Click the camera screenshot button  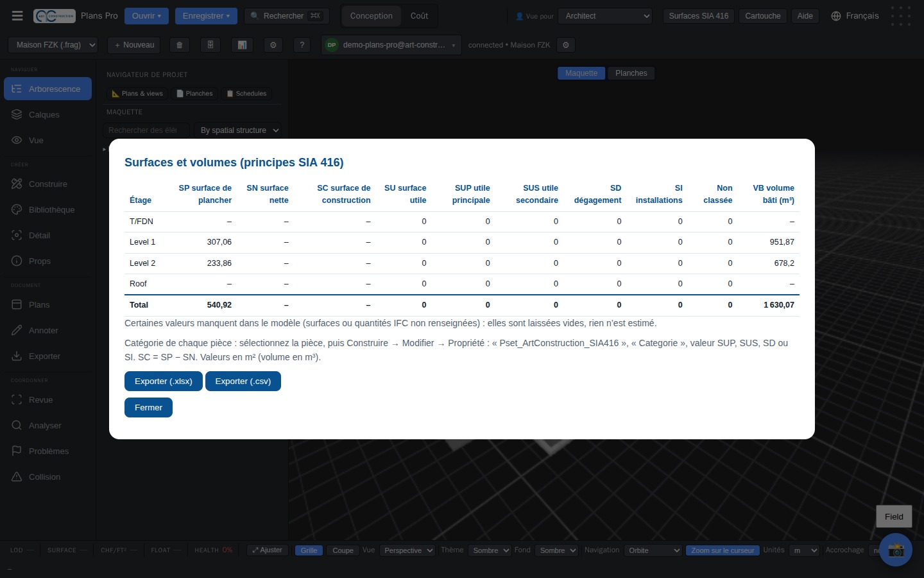point(896,550)
